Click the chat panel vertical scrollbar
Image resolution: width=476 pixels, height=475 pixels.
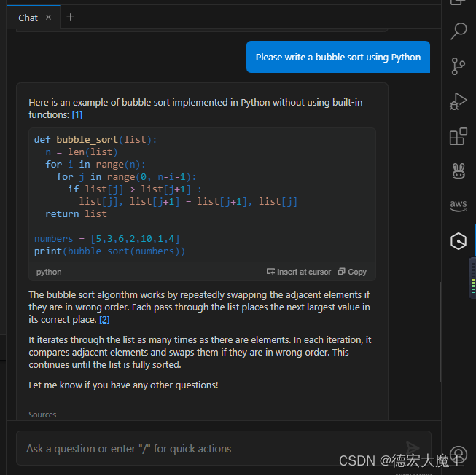coord(440,332)
